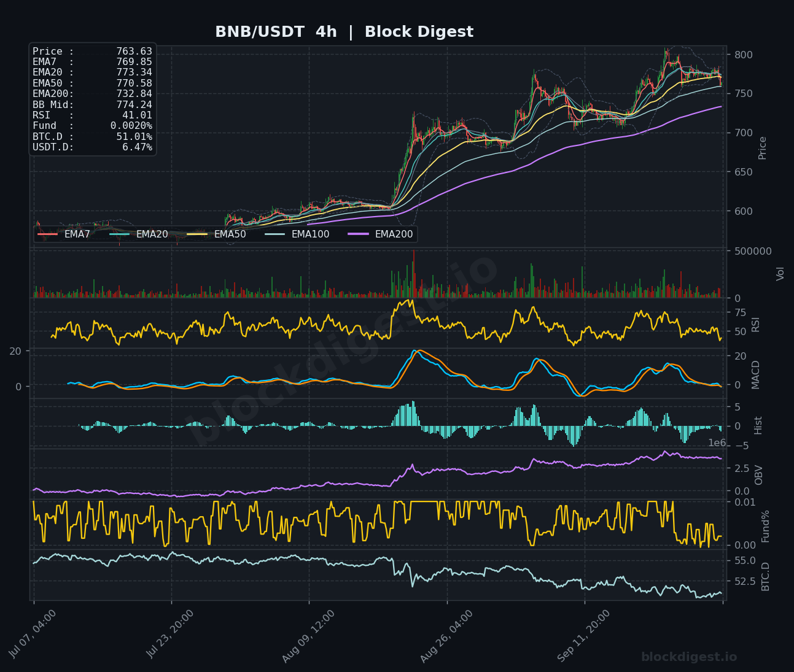Click the Hist axis label
Image resolution: width=794 pixels, height=672 pixels.
click(758, 425)
